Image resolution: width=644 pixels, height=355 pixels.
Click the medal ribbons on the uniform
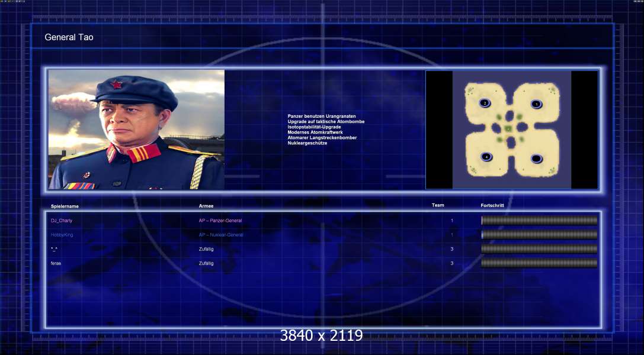point(79,186)
